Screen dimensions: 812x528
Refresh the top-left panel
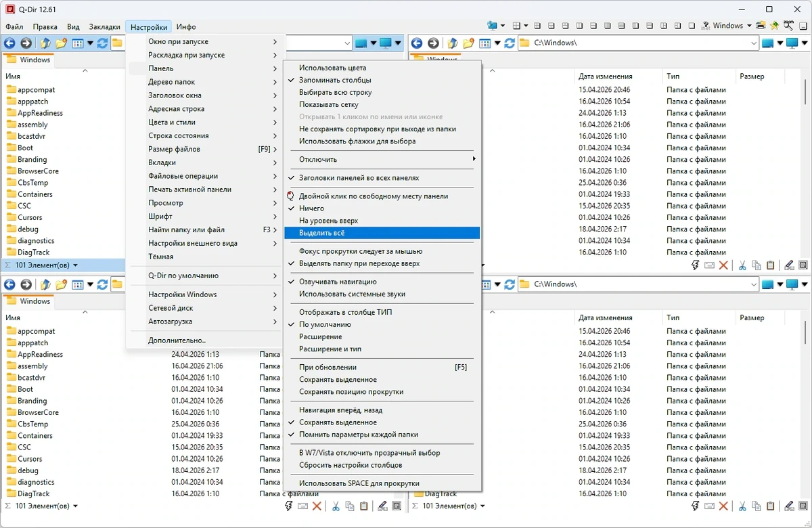[x=102, y=43]
